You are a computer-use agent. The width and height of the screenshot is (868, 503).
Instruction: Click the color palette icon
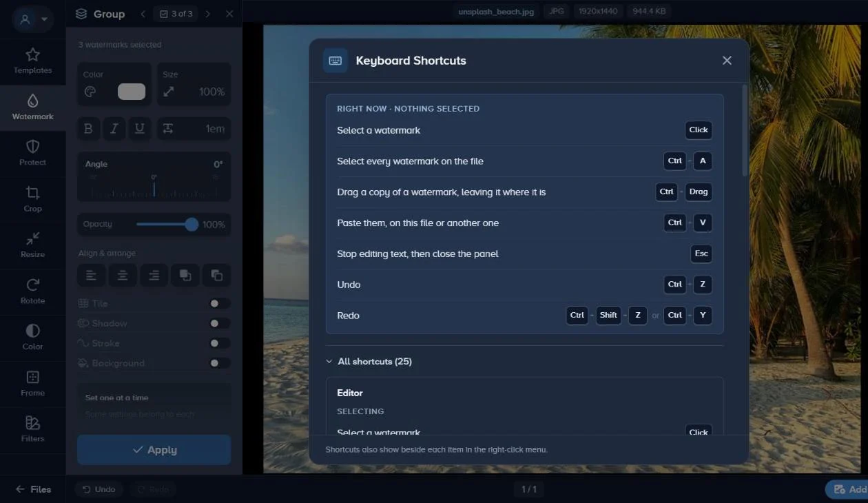click(x=90, y=92)
